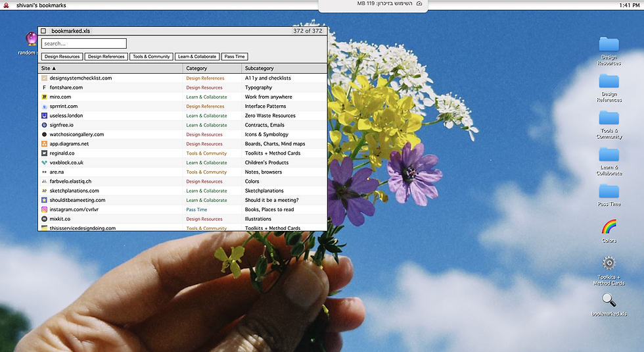The height and width of the screenshot is (352, 644).
Task: Click the search input field
Action: coord(84,43)
